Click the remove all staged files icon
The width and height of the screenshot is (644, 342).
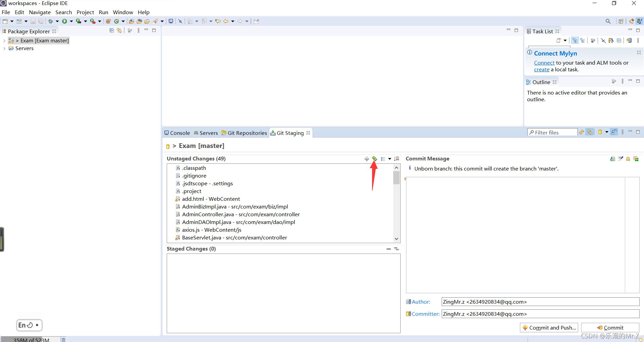coord(397,249)
